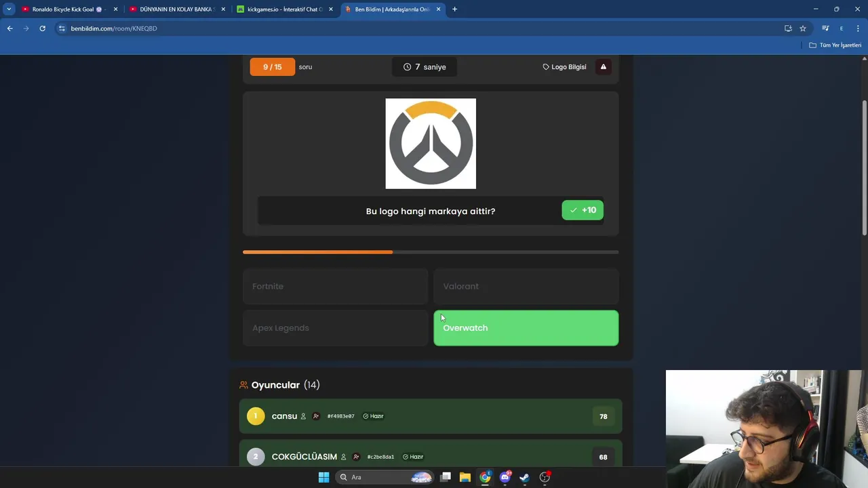Bookmark this page with the star icon
The height and width of the screenshot is (488, 868).
803,28
